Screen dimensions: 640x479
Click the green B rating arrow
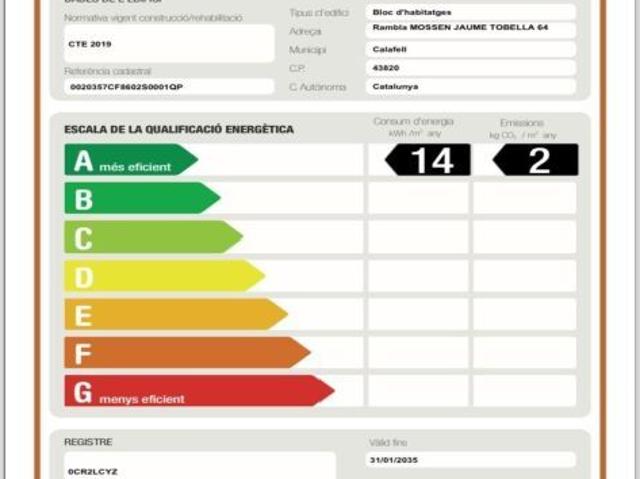click(x=142, y=198)
